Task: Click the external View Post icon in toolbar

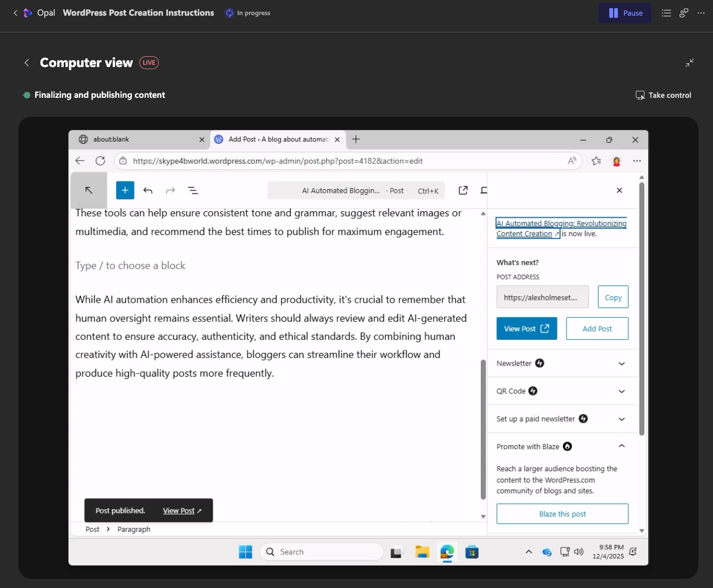Action: [463, 190]
